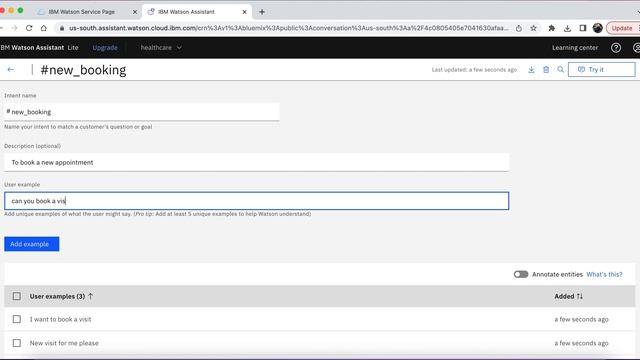Open browser downloads icon

(567, 28)
